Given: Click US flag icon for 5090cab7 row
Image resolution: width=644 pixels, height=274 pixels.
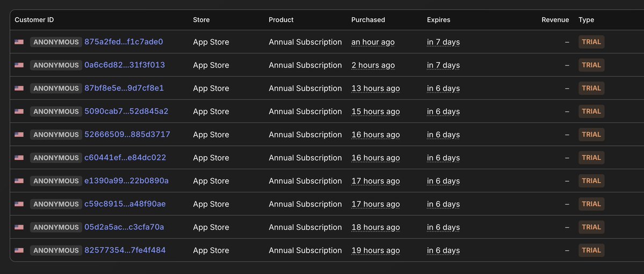Looking at the screenshot, I should tap(19, 111).
